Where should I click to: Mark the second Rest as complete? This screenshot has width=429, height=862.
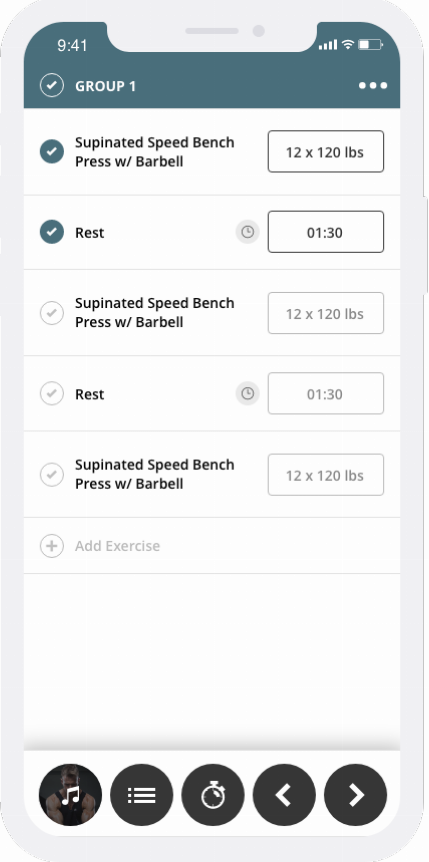click(x=52, y=394)
